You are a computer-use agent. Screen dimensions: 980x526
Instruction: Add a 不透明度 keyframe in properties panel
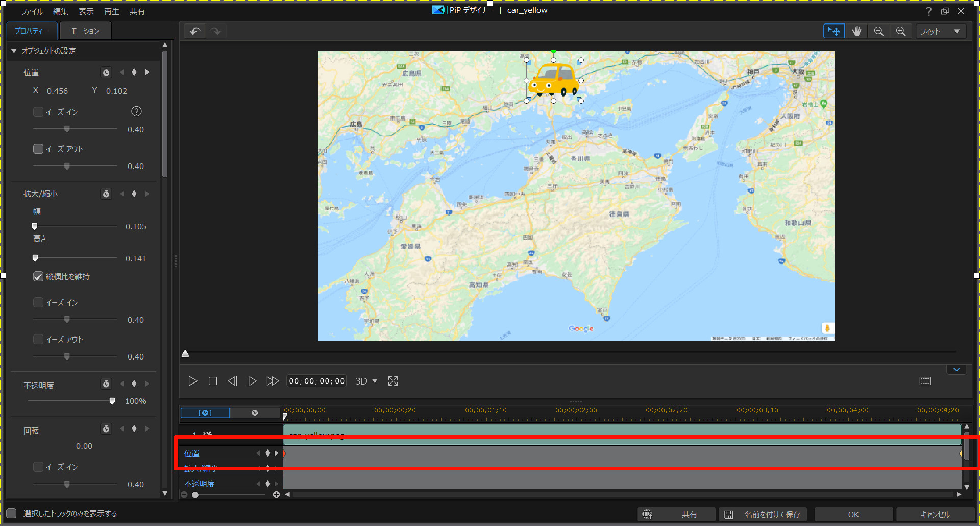(x=134, y=384)
